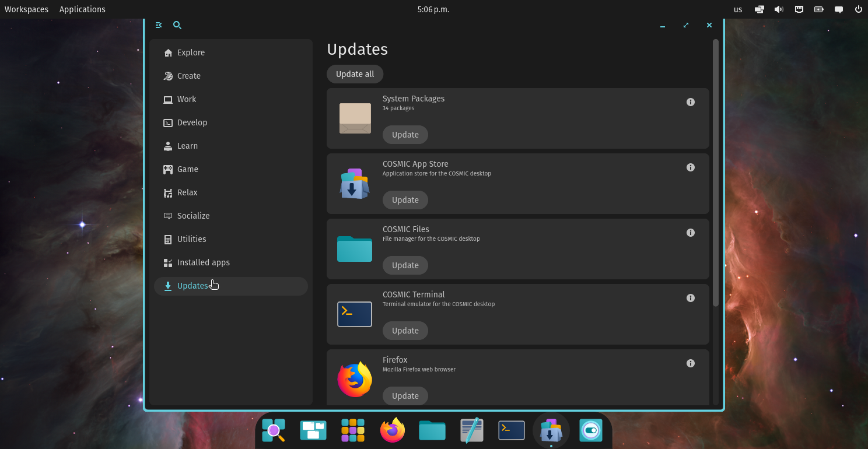Update System Packages

[x=405, y=135]
